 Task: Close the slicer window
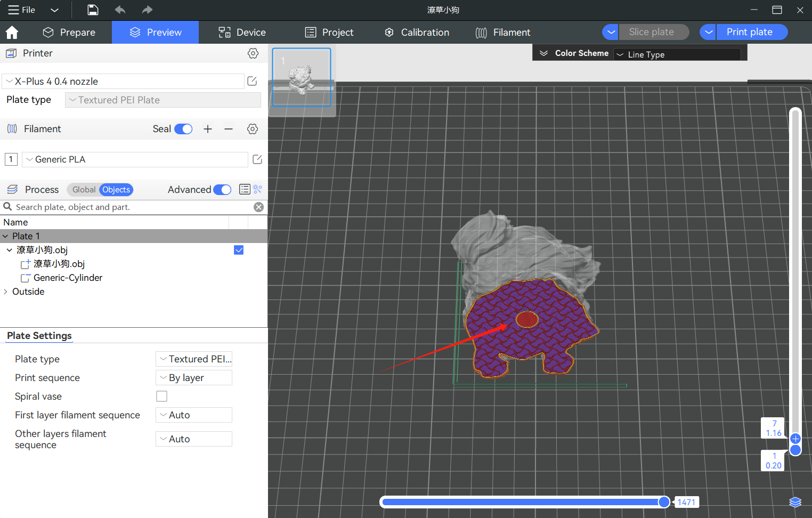(x=800, y=10)
